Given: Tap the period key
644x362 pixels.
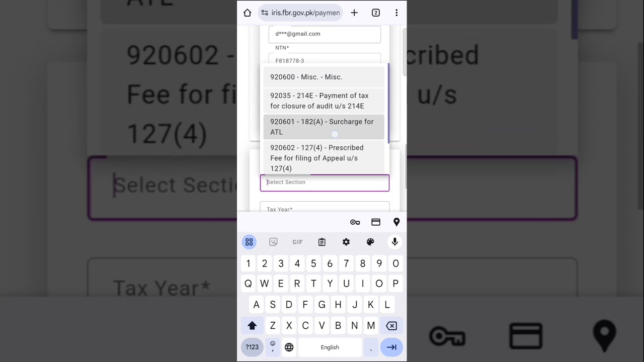Looking at the screenshot, I should (x=371, y=347).
